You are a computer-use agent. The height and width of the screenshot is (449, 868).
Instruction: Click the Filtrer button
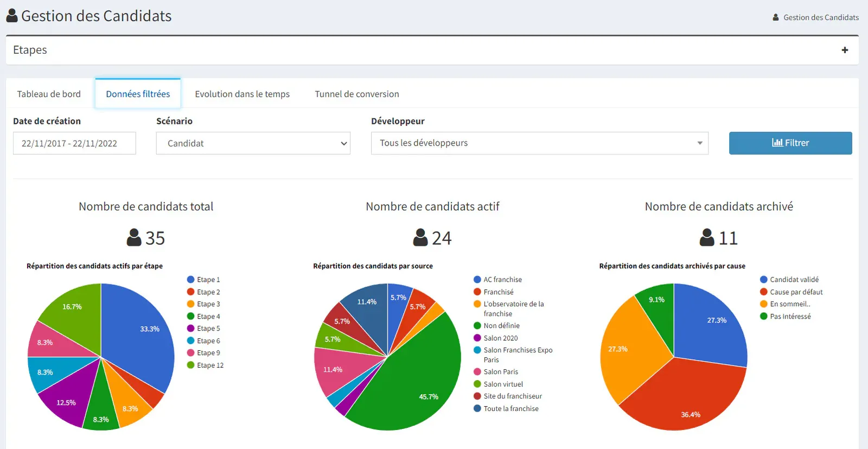tap(790, 143)
